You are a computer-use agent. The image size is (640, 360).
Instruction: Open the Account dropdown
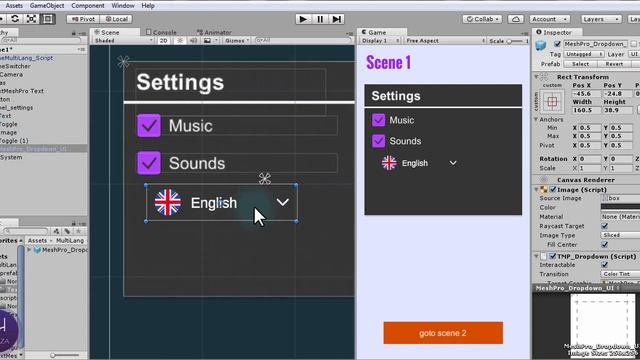click(x=549, y=19)
